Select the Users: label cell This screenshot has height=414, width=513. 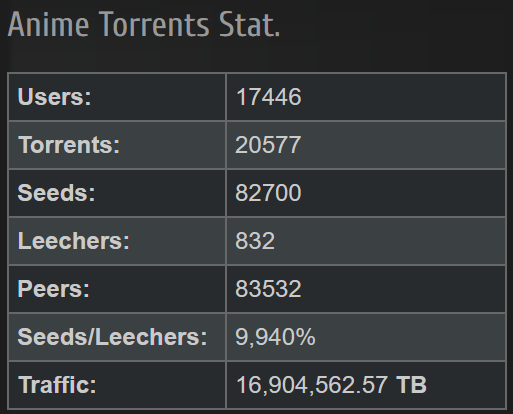[117, 97]
